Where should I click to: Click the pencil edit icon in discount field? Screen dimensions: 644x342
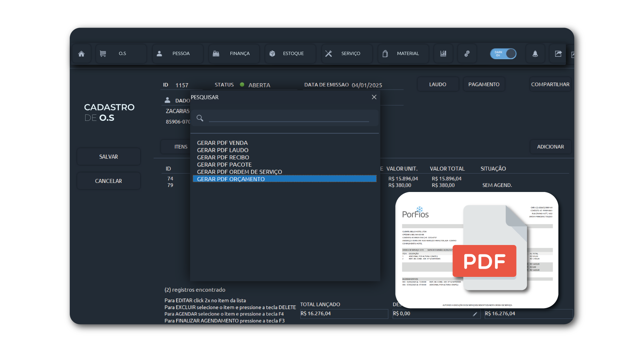(475, 314)
